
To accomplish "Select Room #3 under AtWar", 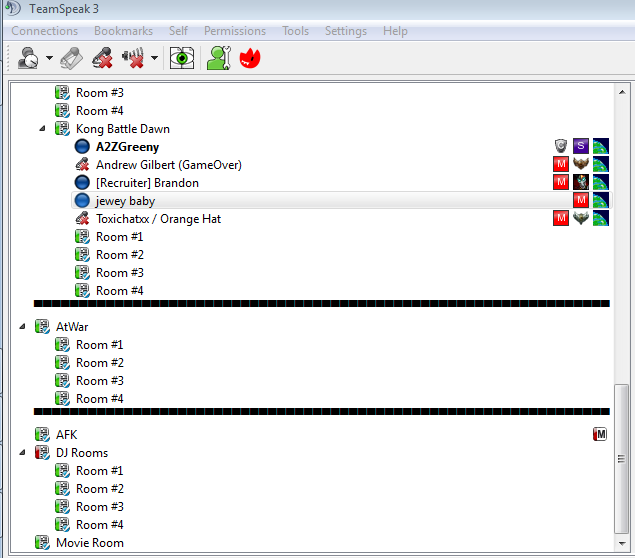I will (99, 381).
